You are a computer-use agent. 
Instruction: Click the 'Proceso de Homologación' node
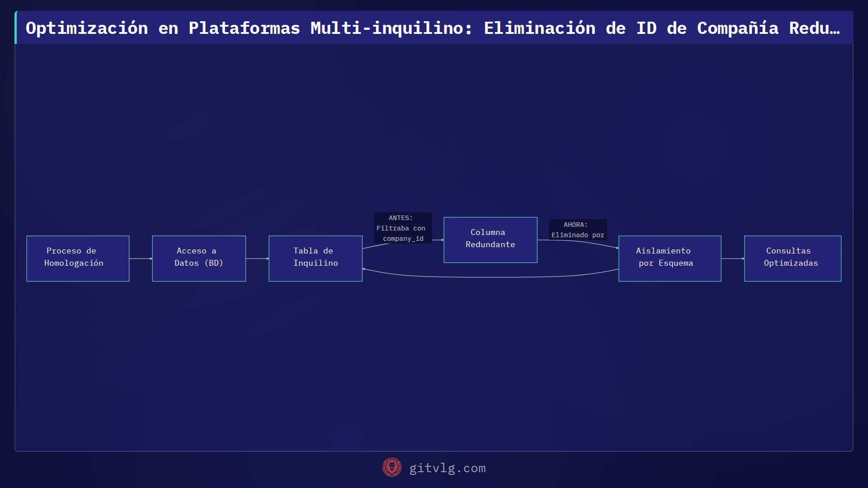click(78, 258)
